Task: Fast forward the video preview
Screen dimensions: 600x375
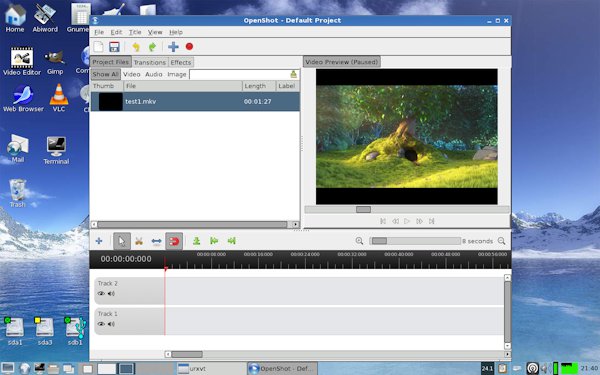Action: coord(419,221)
